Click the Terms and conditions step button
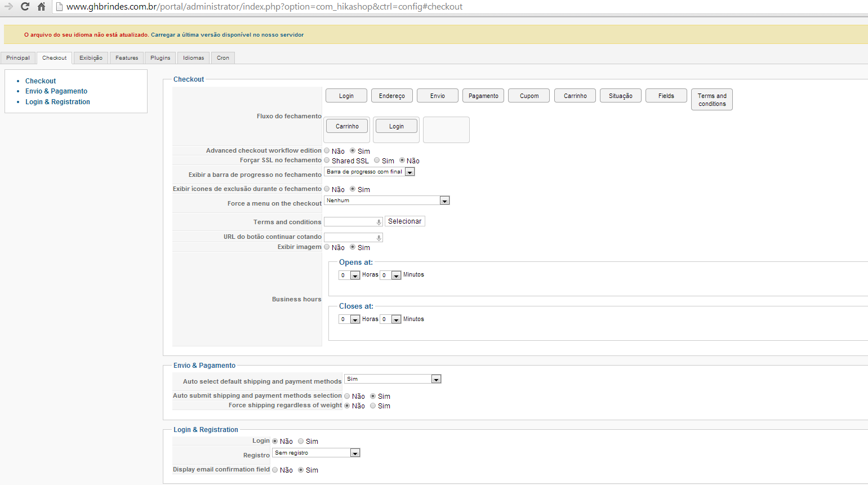868x485 pixels. click(x=712, y=100)
